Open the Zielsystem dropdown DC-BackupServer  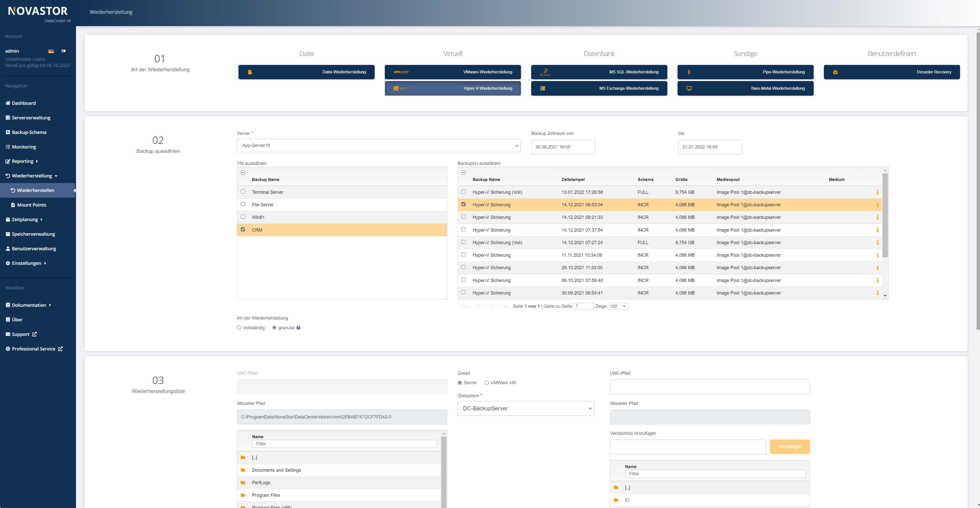(x=526, y=408)
